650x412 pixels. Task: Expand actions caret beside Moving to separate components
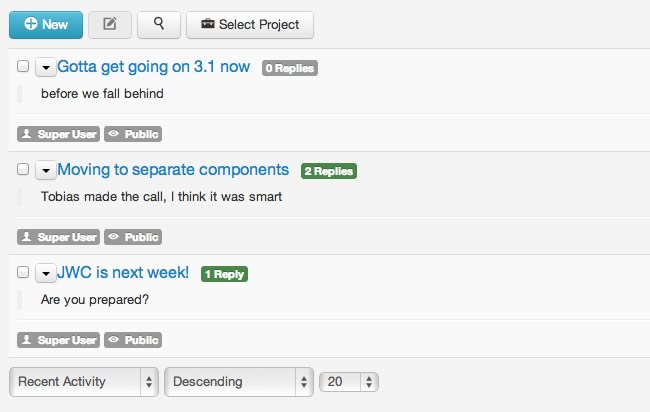pos(46,170)
